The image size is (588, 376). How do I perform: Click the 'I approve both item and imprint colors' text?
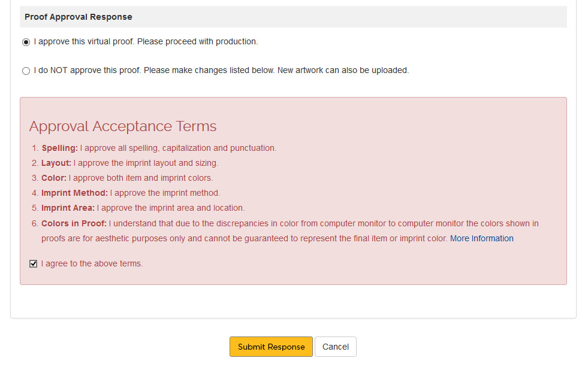point(141,178)
